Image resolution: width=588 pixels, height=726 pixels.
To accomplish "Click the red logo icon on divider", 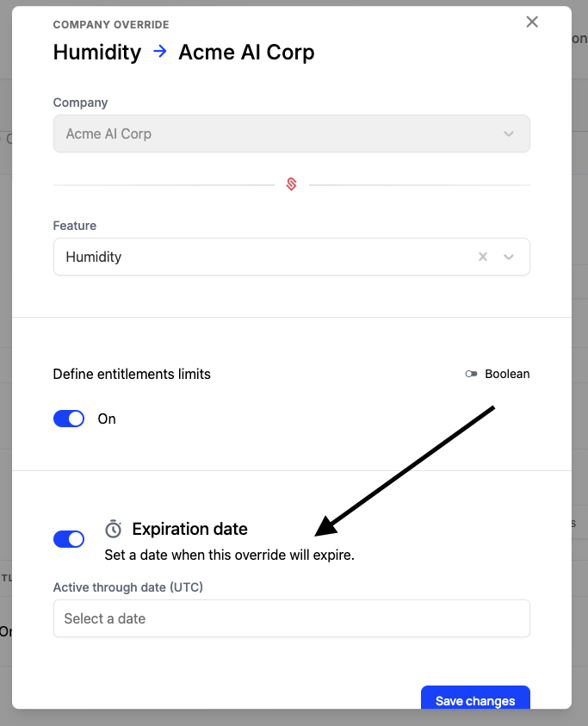I will [x=291, y=184].
